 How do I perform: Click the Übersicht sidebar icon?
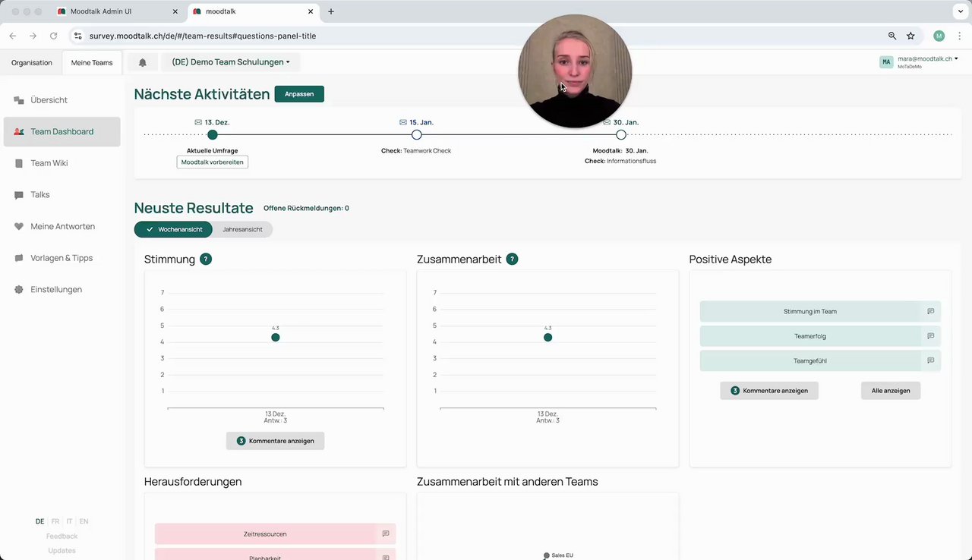pyautogui.click(x=19, y=100)
